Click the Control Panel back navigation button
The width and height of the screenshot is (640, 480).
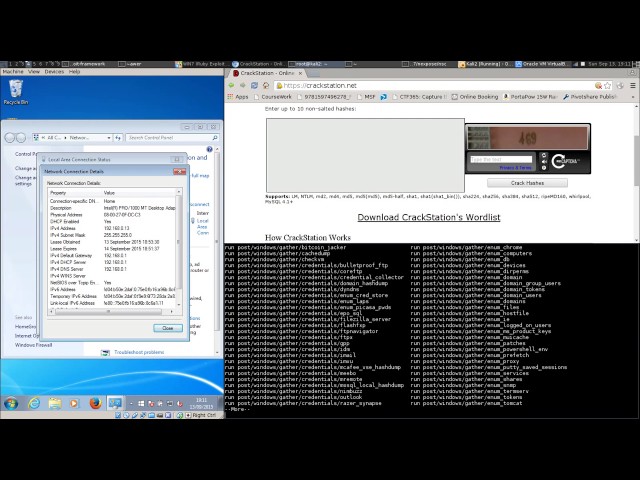(10, 138)
